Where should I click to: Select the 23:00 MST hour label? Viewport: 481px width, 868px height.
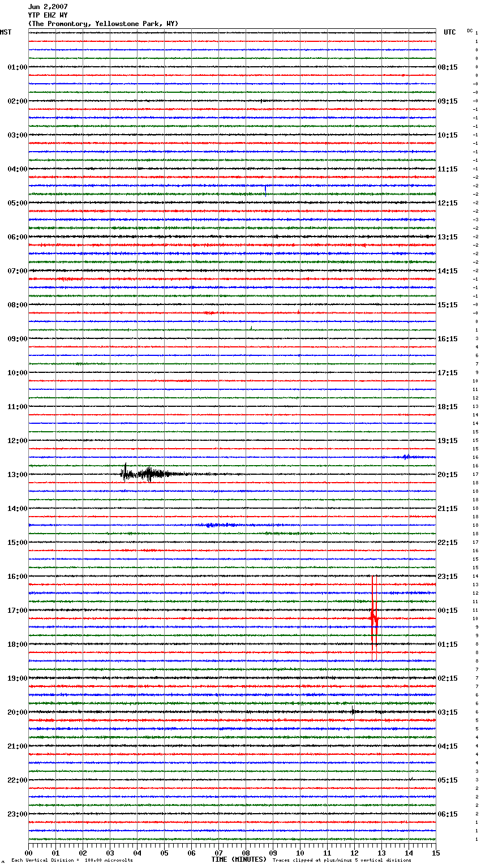pos(18,814)
